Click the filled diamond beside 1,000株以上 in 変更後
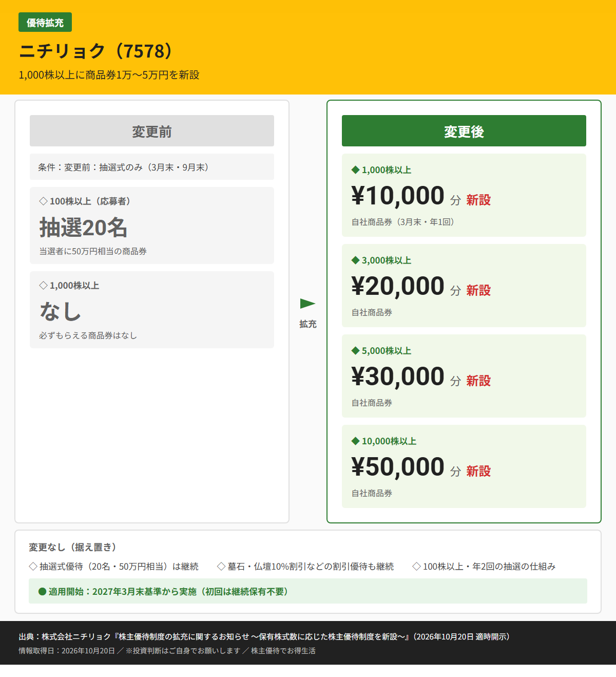This screenshot has height=677, width=616. 355,170
